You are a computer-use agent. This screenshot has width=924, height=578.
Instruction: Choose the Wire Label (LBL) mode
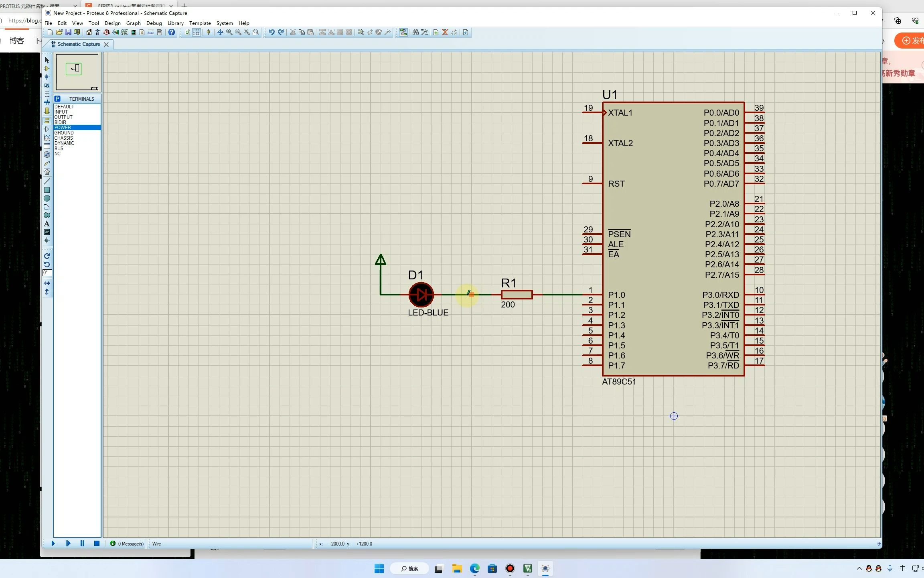(x=47, y=85)
